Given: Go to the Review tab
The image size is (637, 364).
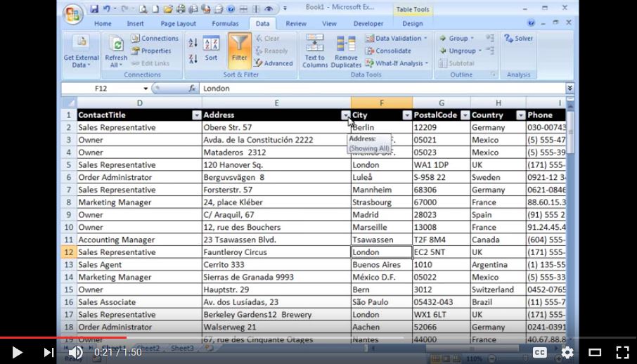Looking at the screenshot, I should click(296, 24).
